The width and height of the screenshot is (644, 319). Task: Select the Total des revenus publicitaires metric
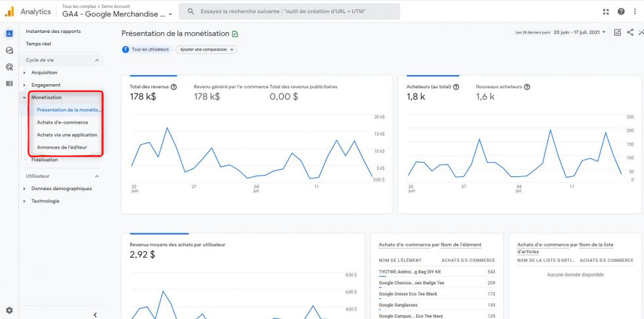tap(304, 92)
